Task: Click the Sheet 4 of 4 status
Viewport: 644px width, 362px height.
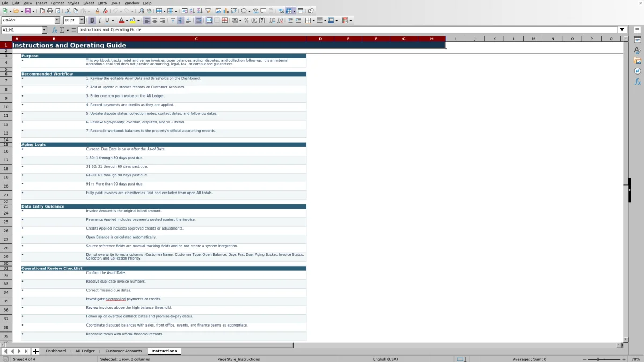Action: [24, 359]
